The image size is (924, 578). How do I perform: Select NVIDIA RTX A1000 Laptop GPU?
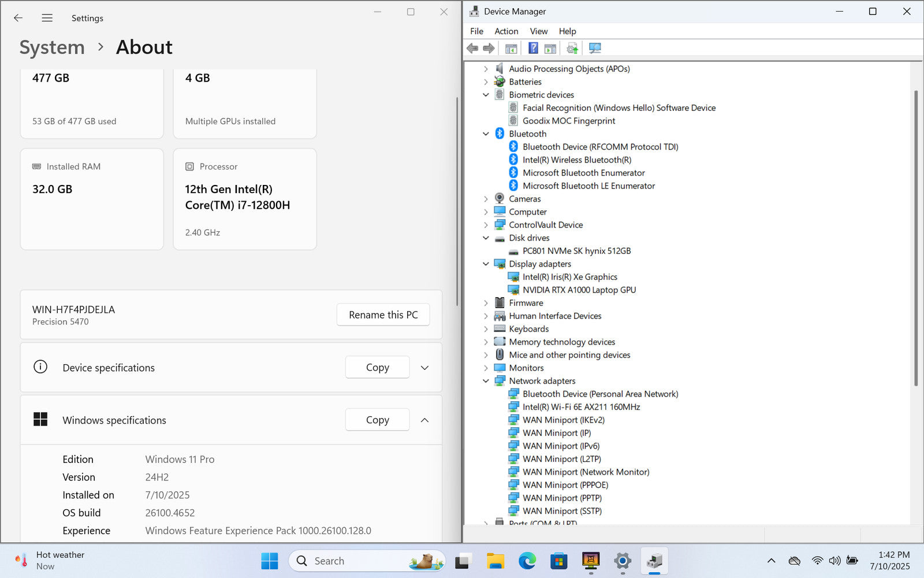click(579, 290)
